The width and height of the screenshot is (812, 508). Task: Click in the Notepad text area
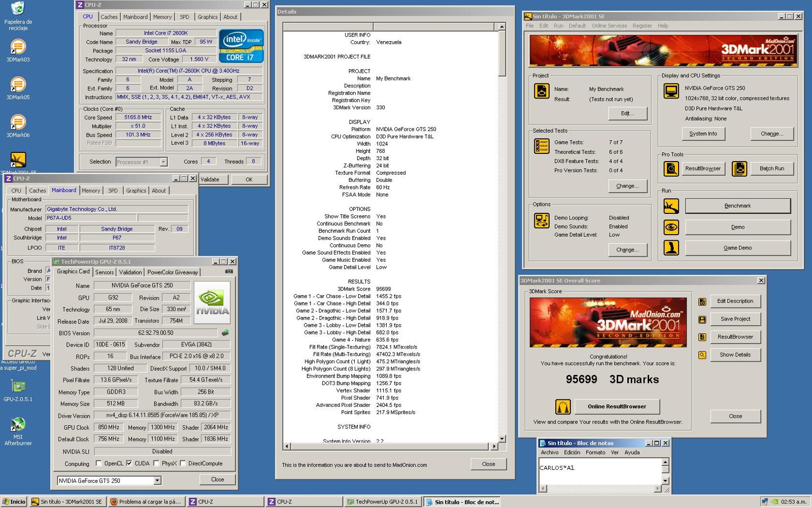tap(600, 471)
